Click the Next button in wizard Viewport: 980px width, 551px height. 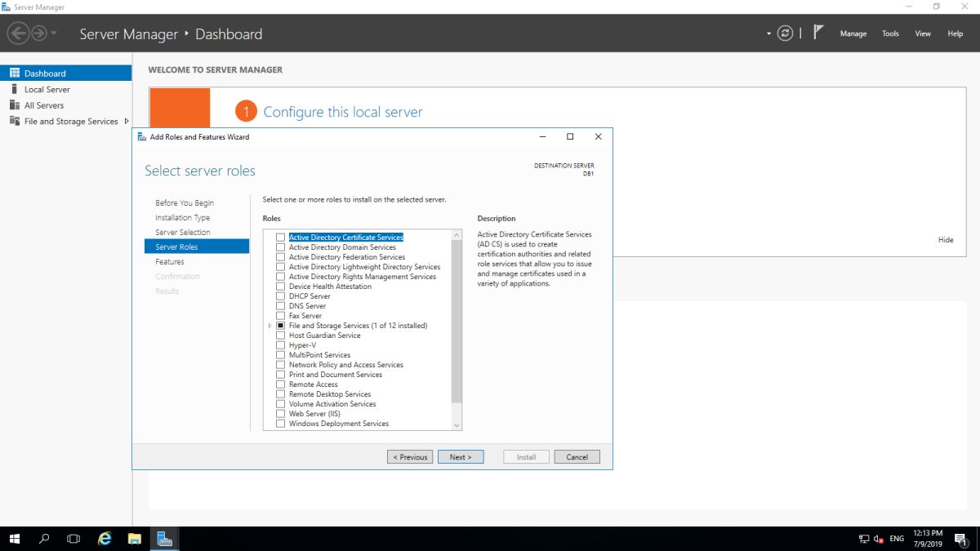coord(461,457)
